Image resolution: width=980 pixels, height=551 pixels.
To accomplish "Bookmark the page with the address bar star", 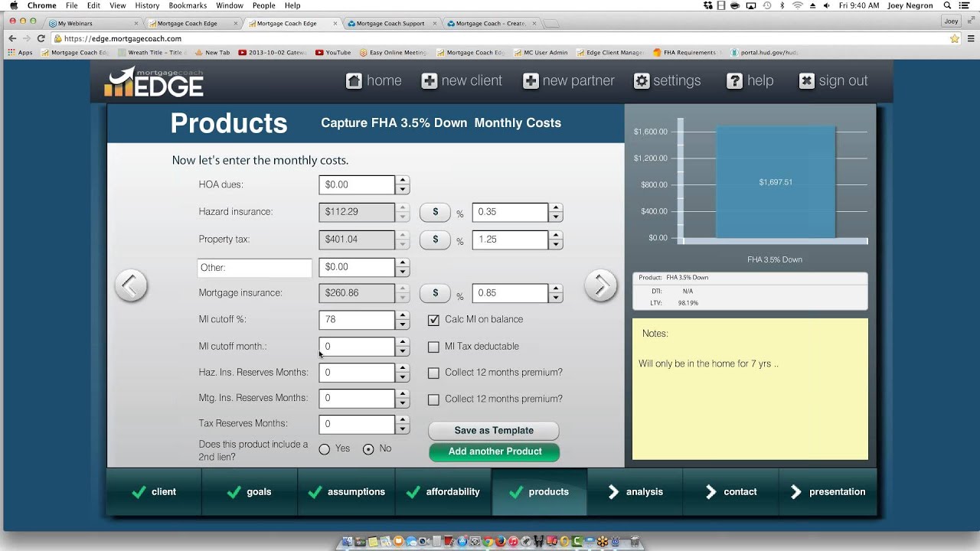I will point(954,37).
